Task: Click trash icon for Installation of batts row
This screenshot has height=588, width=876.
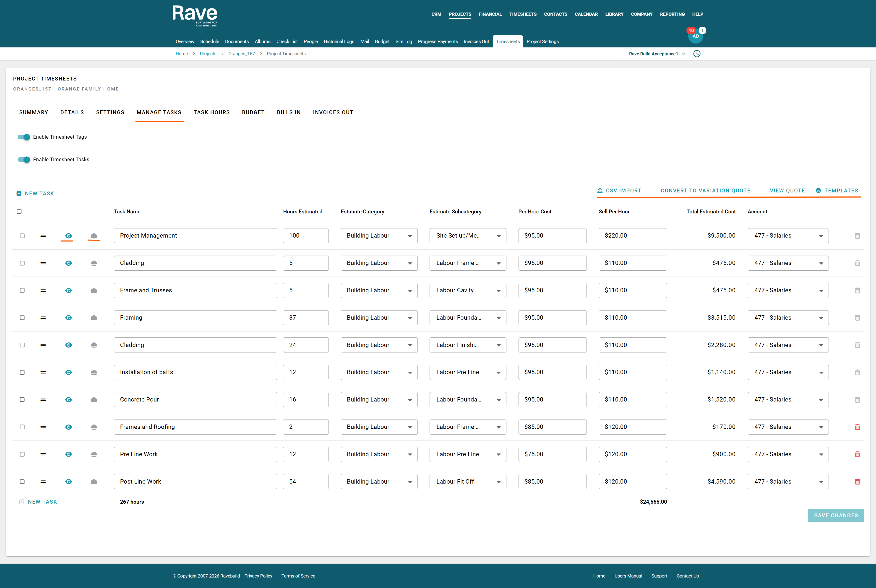Action: pyautogui.click(x=857, y=372)
